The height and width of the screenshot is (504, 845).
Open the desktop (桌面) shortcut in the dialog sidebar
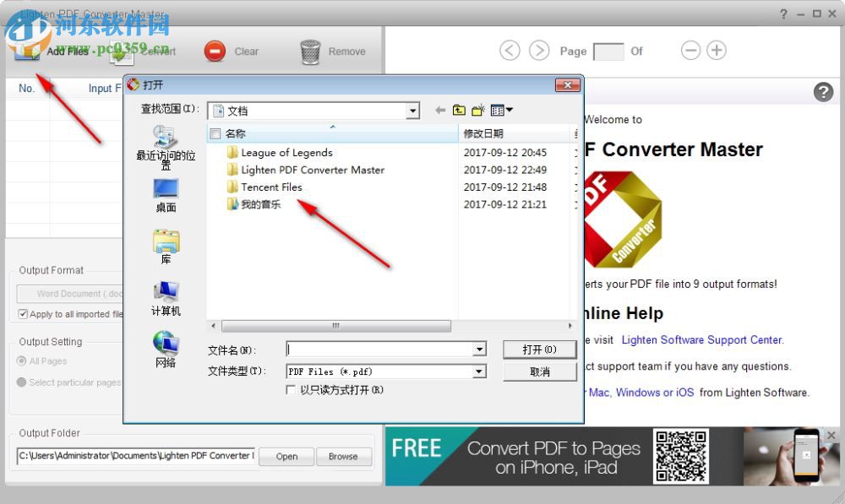(x=165, y=192)
